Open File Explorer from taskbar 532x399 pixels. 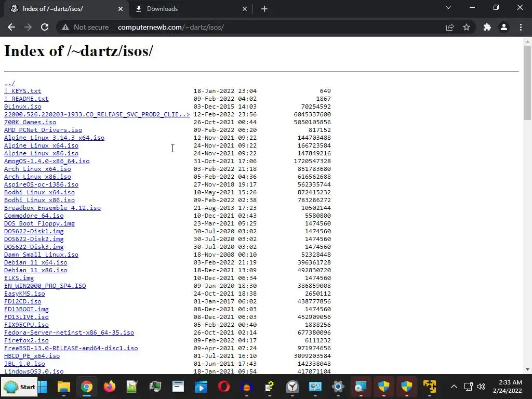pyautogui.click(x=64, y=387)
